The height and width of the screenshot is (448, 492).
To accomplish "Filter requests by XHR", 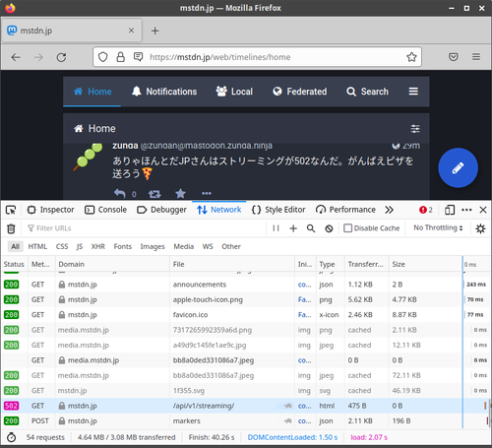I will point(98,246).
